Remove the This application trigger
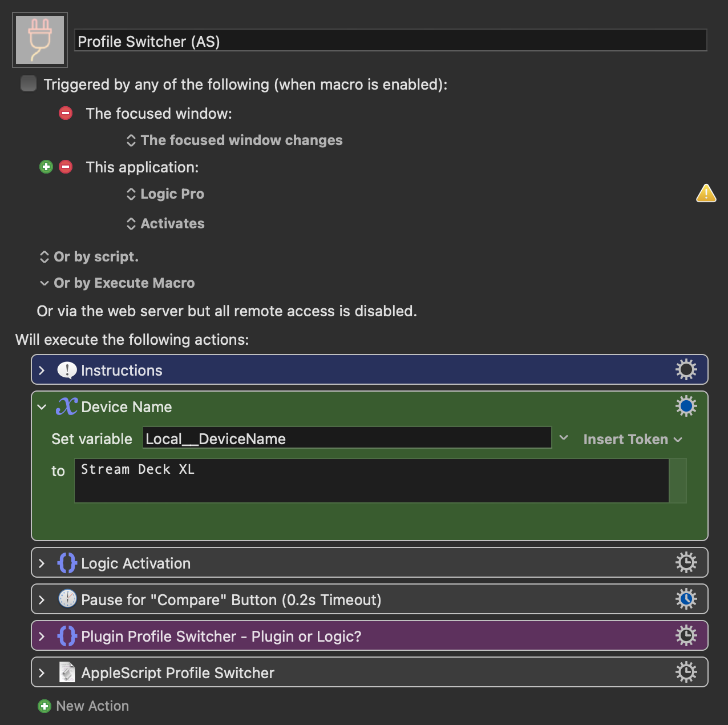Image resolution: width=728 pixels, height=725 pixels. (66, 167)
